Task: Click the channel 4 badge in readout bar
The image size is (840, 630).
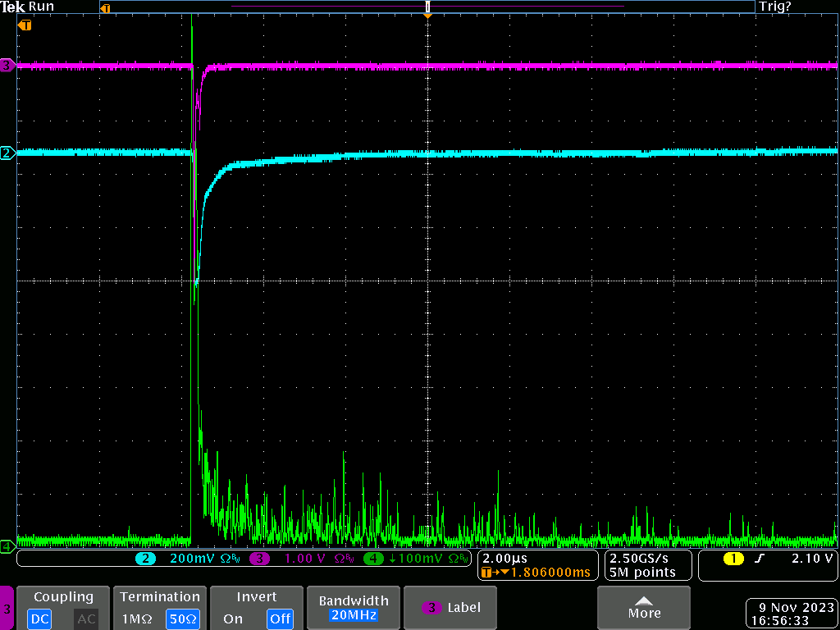Action: [x=373, y=559]
